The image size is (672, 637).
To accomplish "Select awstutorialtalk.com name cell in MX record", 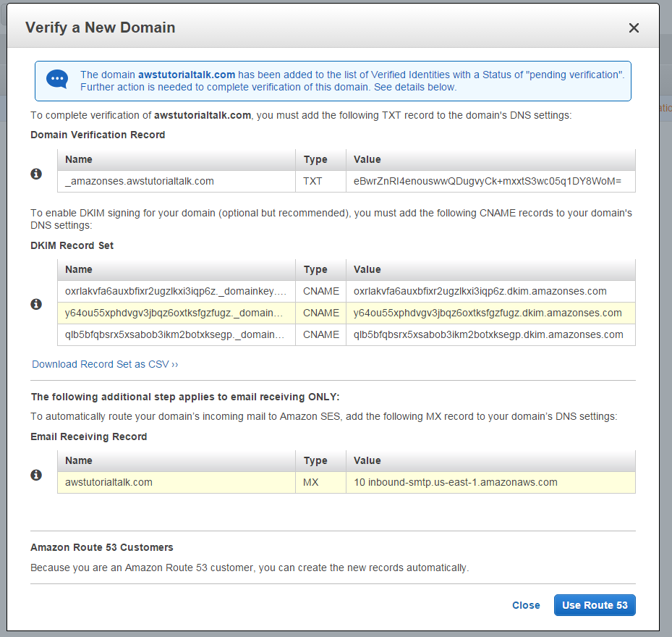I will pyautogui.click(x=176, y=482).
